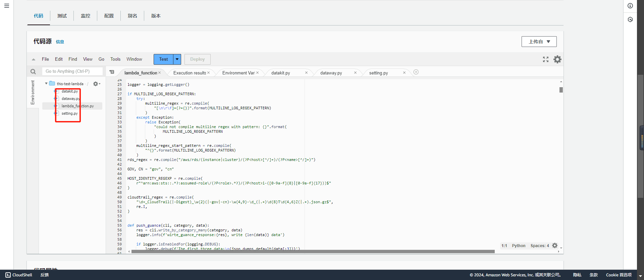Open setting.py in the file tree
The height and width of the screenshot is (280, 644).
(x=69, y=113)
